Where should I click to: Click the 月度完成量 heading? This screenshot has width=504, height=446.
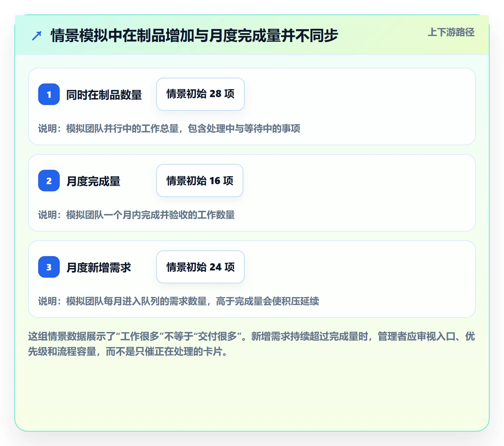[93, 181]
